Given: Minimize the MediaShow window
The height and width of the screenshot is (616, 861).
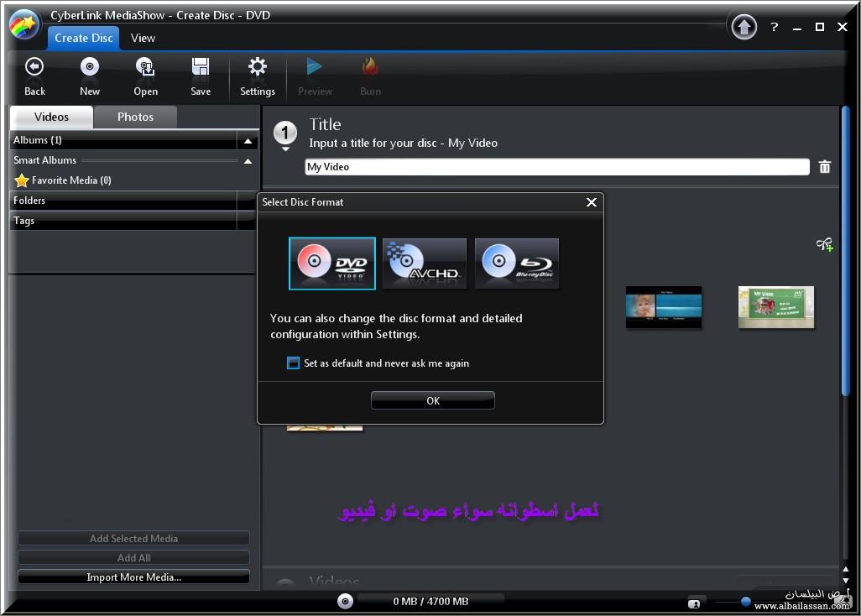Looking at the screenshot, I should point(796,28).
